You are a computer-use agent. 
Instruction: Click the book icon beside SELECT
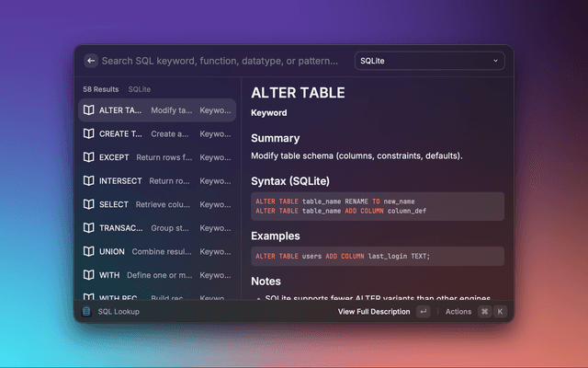tap(88, 204)
